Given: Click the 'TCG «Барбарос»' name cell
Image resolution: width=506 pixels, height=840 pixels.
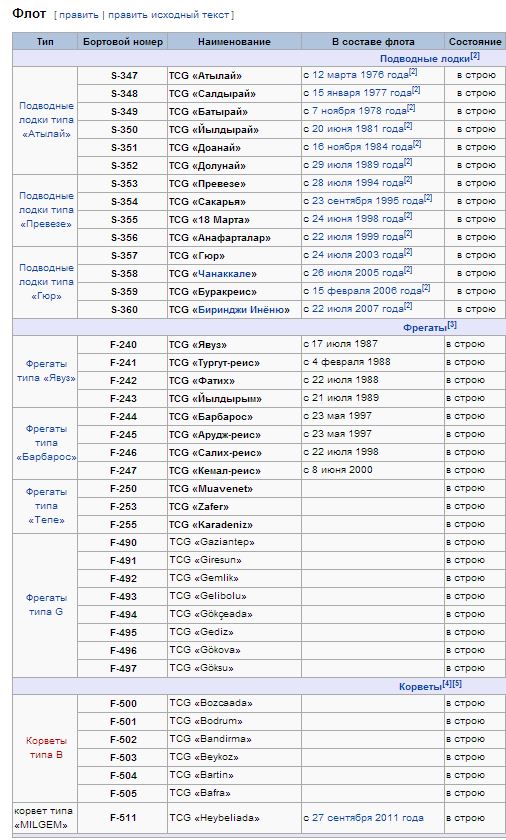Looking at the screenshot, I should pyautogui.click(x=234, y=417).
